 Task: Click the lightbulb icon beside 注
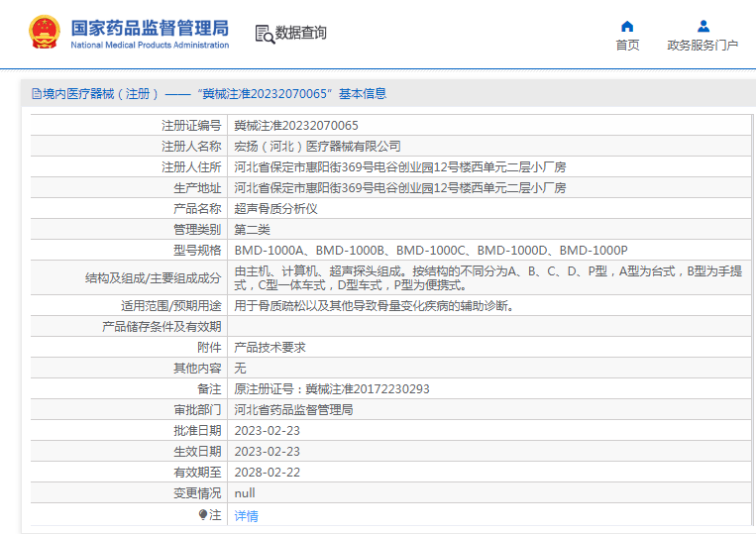tap(203, 515)
